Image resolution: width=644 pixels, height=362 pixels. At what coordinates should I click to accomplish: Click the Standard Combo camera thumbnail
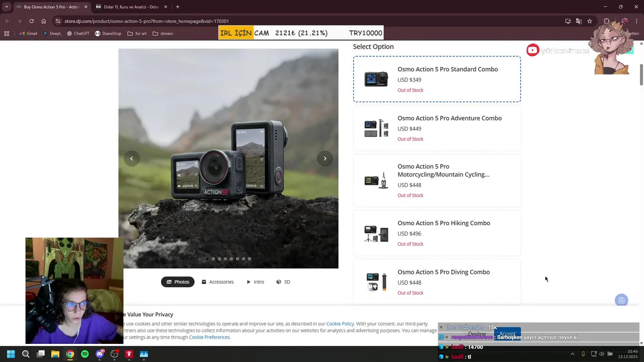[376, 79]
